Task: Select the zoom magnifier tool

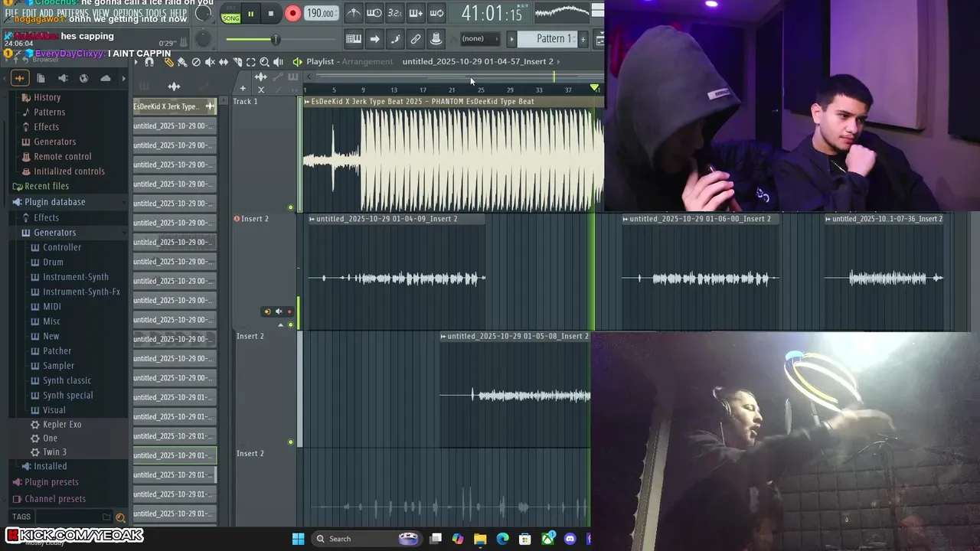Action: [x=265, y=62]
